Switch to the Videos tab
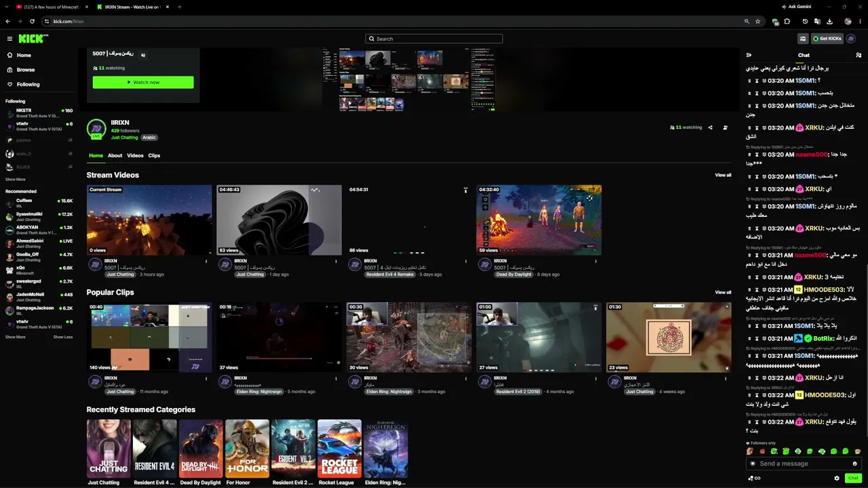Viewport: 868px width, 488px height. coord(135,156)
